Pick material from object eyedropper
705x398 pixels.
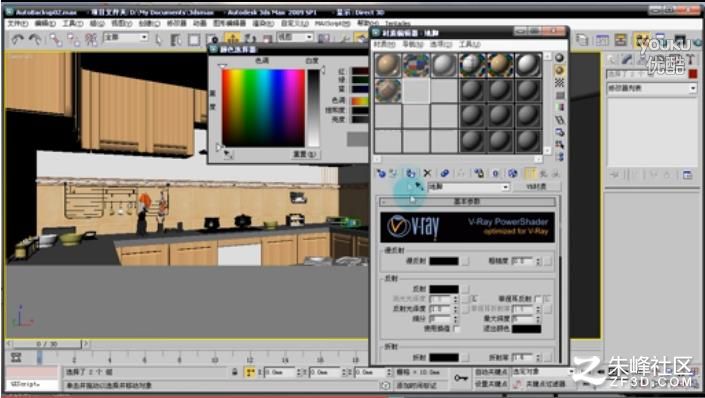[419, 186]
